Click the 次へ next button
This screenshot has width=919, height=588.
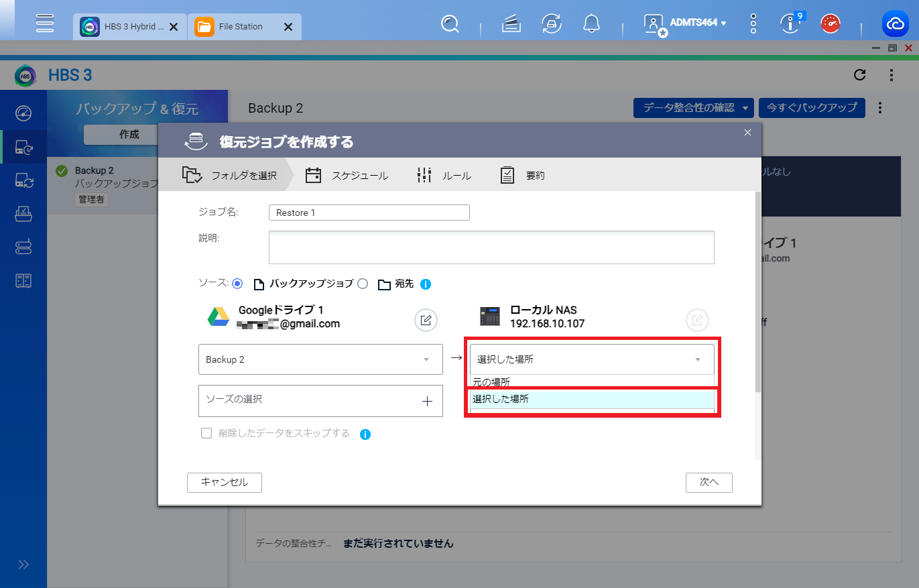pyautogui.click(x=709, y=483)
